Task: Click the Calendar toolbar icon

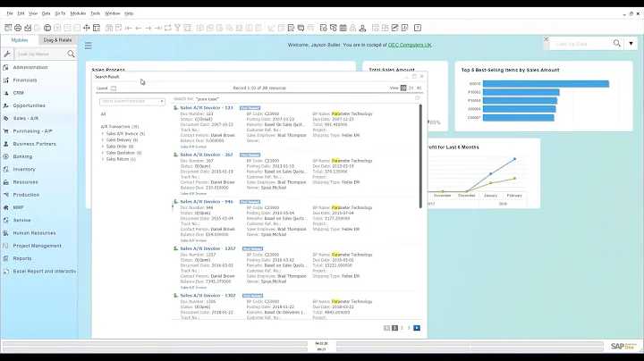Action: pyautogui.click(x=343, y=28)
